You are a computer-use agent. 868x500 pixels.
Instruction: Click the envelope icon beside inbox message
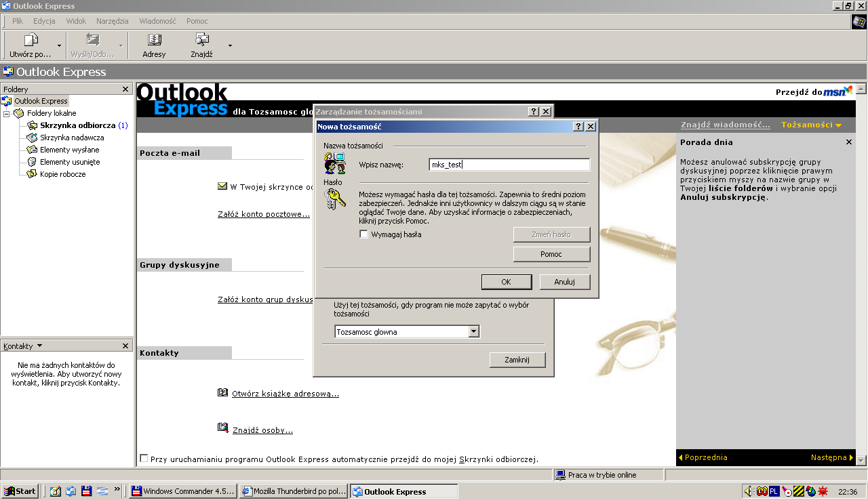coord(222,186)
